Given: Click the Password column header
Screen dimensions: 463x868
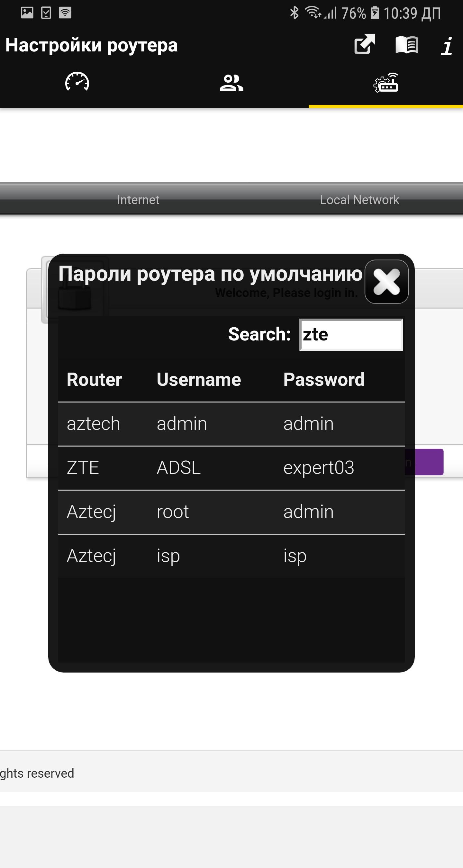Looking at the screenshot, I should 324,379.
